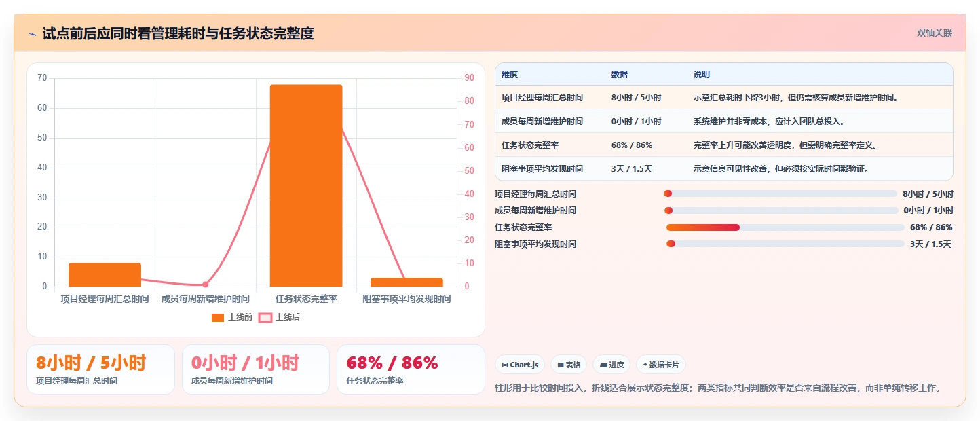Click the x-axis label 项目经理每周汇总时间

coord(105,299)
